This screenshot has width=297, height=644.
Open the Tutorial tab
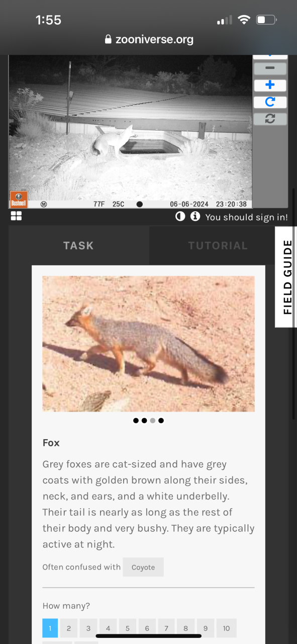pyautogui.click(x=218, y=246)
